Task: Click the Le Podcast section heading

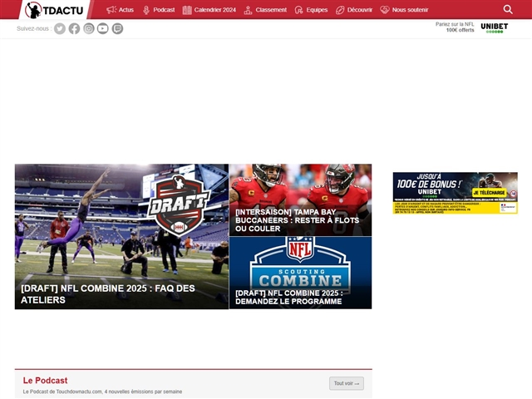Action: (45, 381)
